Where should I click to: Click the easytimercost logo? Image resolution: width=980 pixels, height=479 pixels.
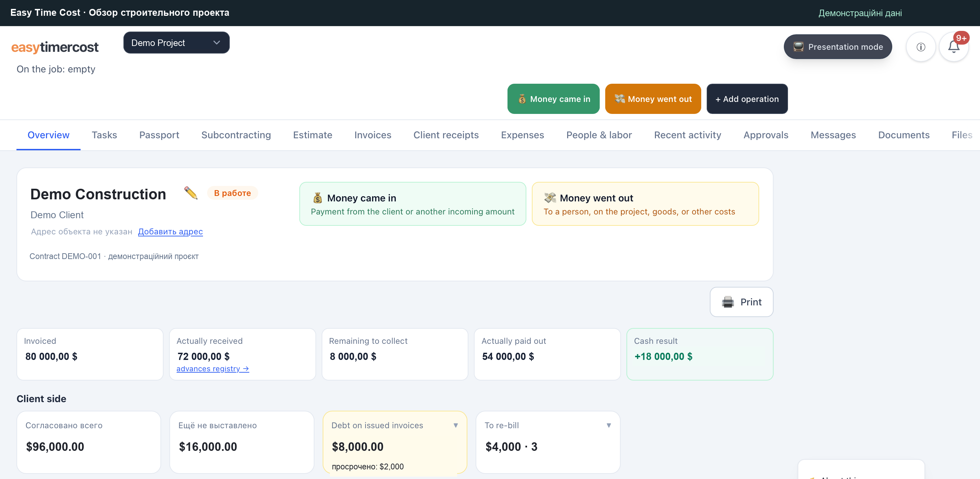(x=55, y=47)
